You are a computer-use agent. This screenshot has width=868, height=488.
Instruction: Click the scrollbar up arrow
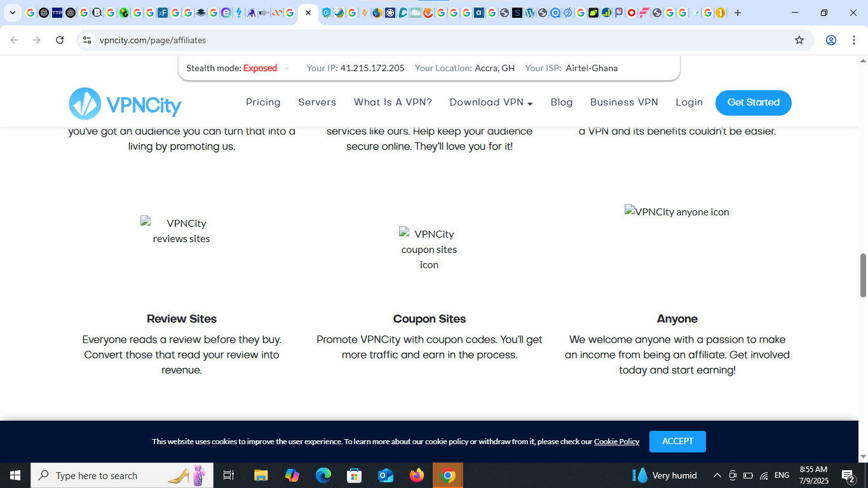(x=863, y=61)
